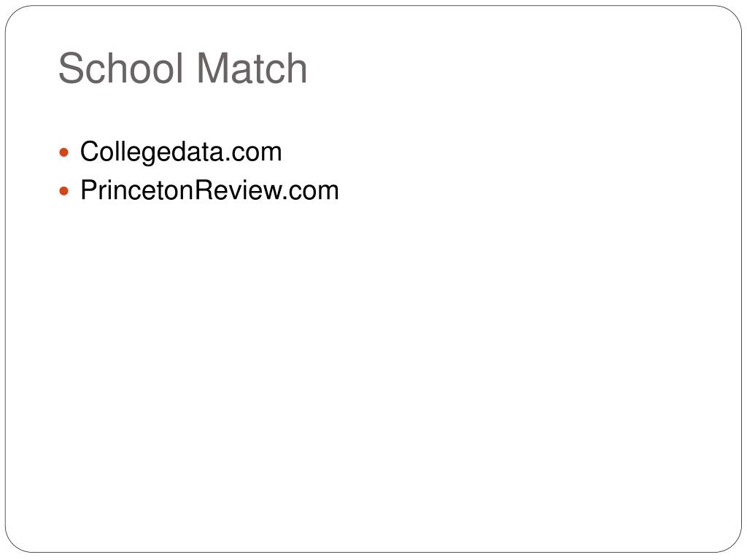Click the College portion of Collegedata.com
The width and height of the screenshot is (747, 560).
125,153
